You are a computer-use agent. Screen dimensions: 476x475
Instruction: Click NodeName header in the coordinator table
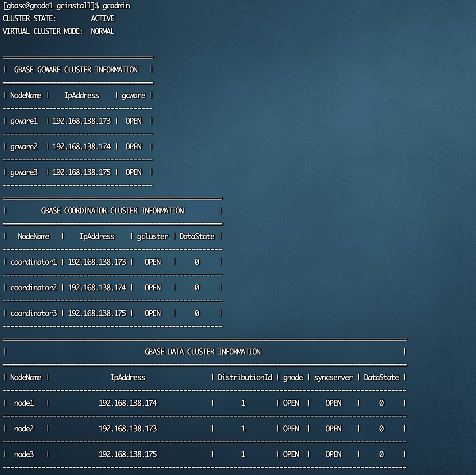click(34, 237)
